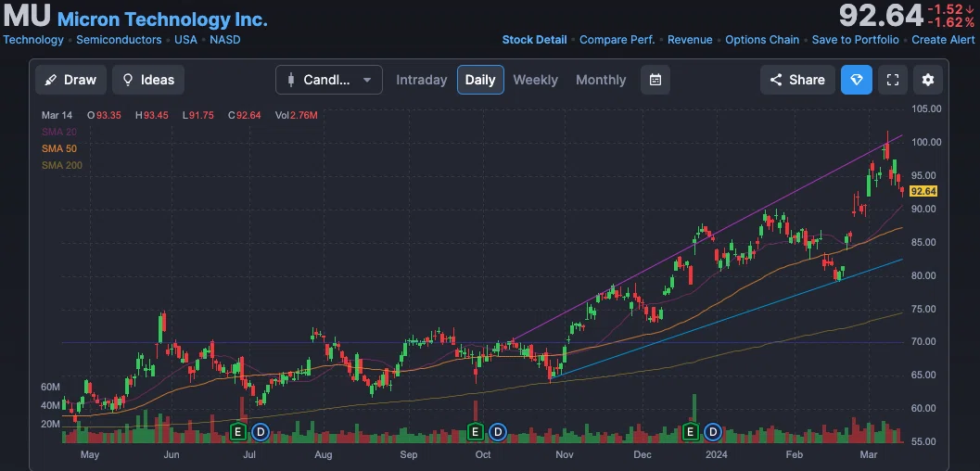Viewport: 980px width, 471px height.
Task: Click the share icon in Share button
Action: click(x=776, y=80)
